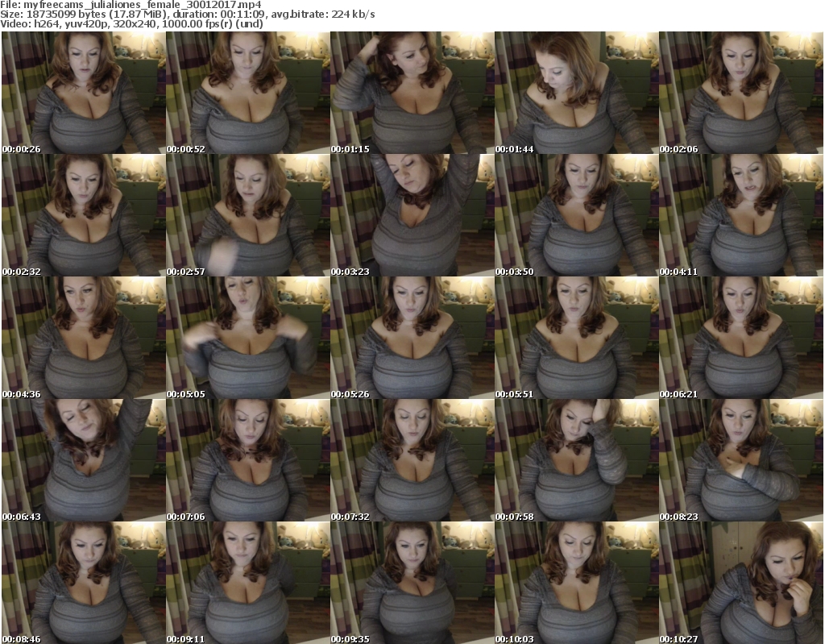
Task: Pick the thumbnail at 00:03:23
Action: (412, 215)
